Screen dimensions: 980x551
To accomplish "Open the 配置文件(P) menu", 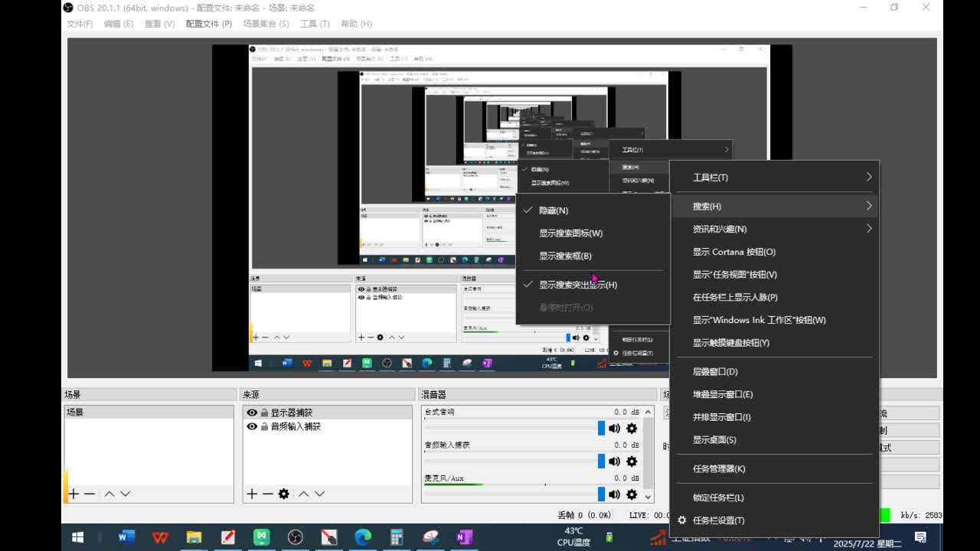I will 208,24.
